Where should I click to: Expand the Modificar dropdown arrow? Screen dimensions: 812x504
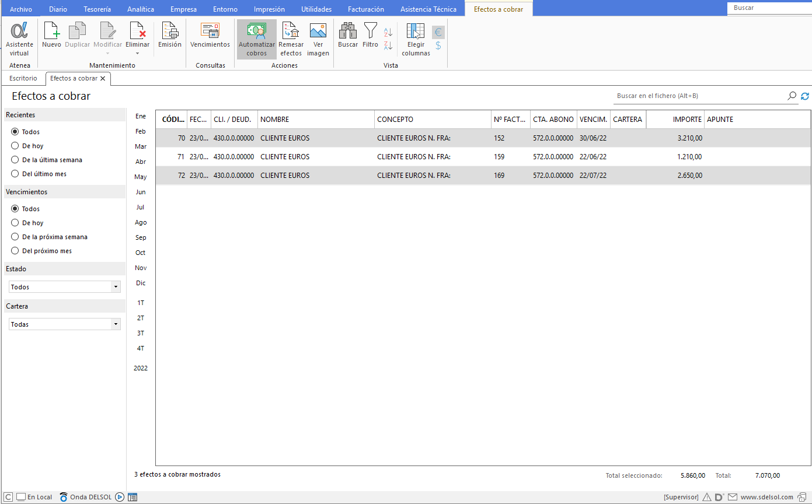pyautogui.click(x=108, y=53)
